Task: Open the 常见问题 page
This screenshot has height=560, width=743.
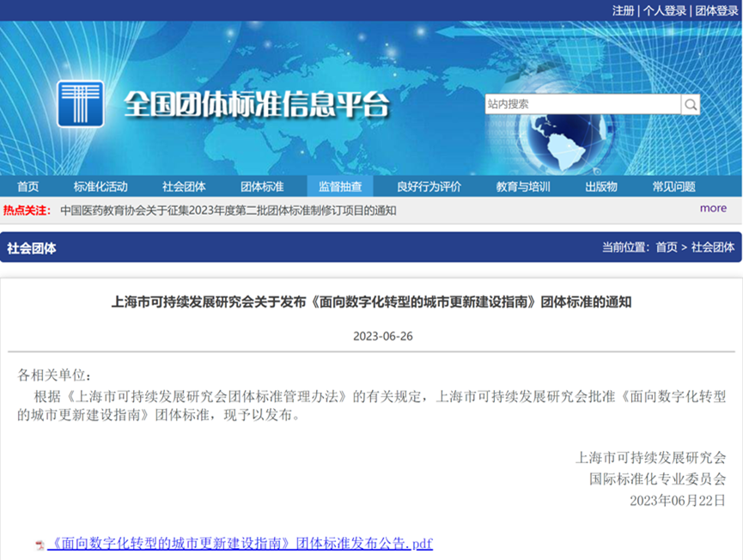Action: click(x=673, y=186)
